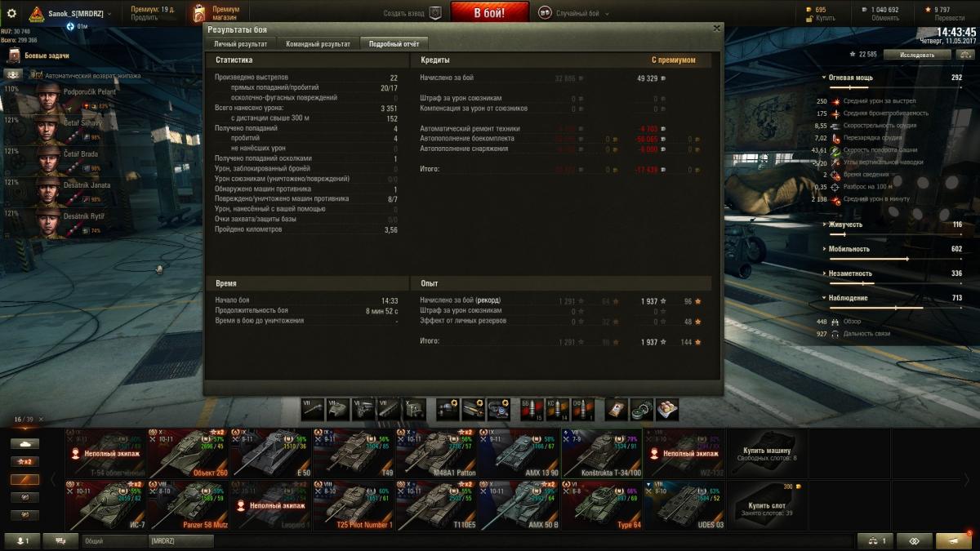This screenshot has width=980, height=551.
Task: Click Купить слот for 300 gold
Action: [x=766, y=505]
